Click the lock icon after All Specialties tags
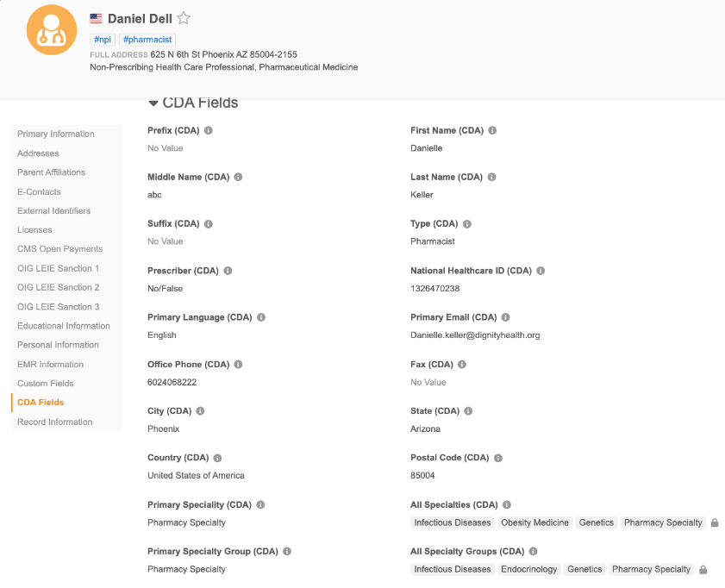Screen dimensions: 725x588 [x=715, y=522]
